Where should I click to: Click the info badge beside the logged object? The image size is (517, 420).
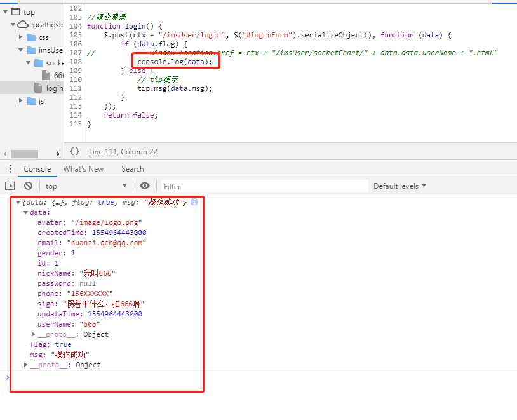click(x=194, y=202)
